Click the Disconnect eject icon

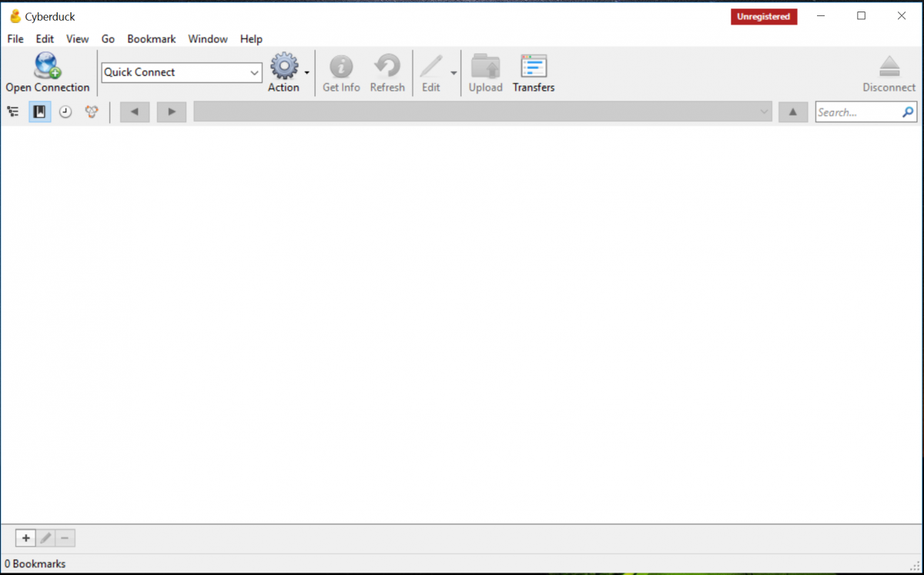(889, 66)
